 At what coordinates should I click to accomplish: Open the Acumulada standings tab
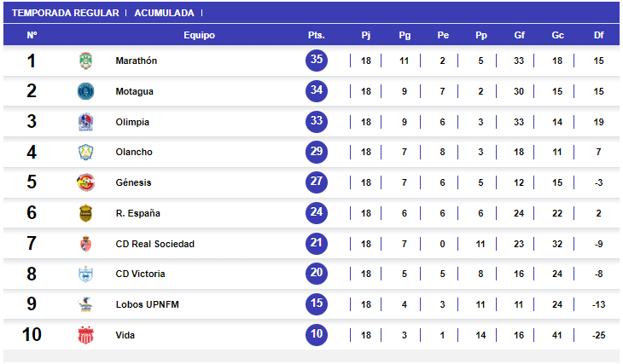click(x=164, y=13)
